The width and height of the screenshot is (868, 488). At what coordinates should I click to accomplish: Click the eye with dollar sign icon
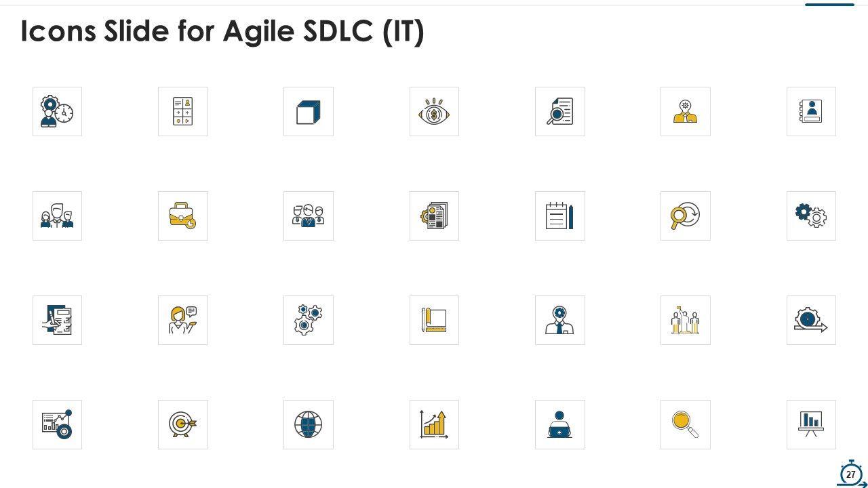pyautogui.click(x=434, y=111)
